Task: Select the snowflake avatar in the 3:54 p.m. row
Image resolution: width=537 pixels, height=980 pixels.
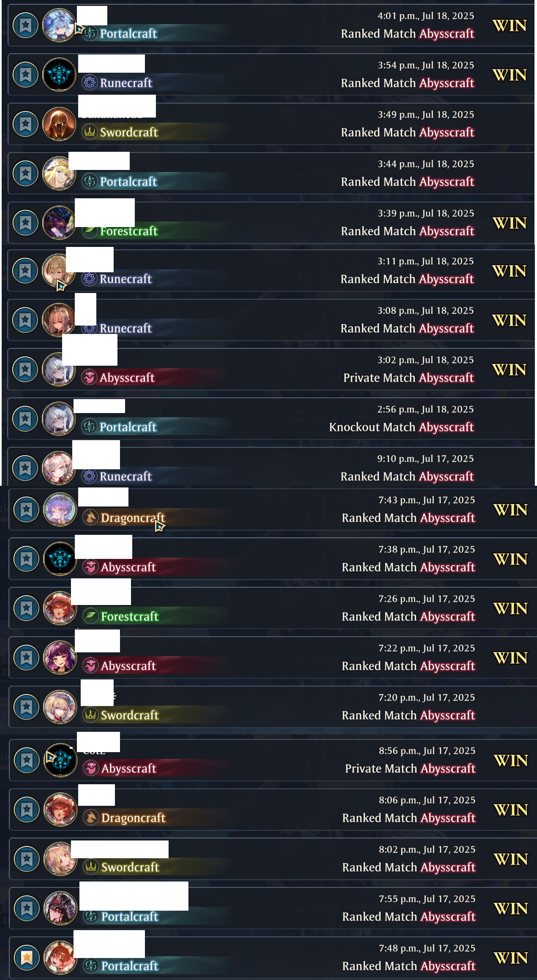Action: point(59,74)
